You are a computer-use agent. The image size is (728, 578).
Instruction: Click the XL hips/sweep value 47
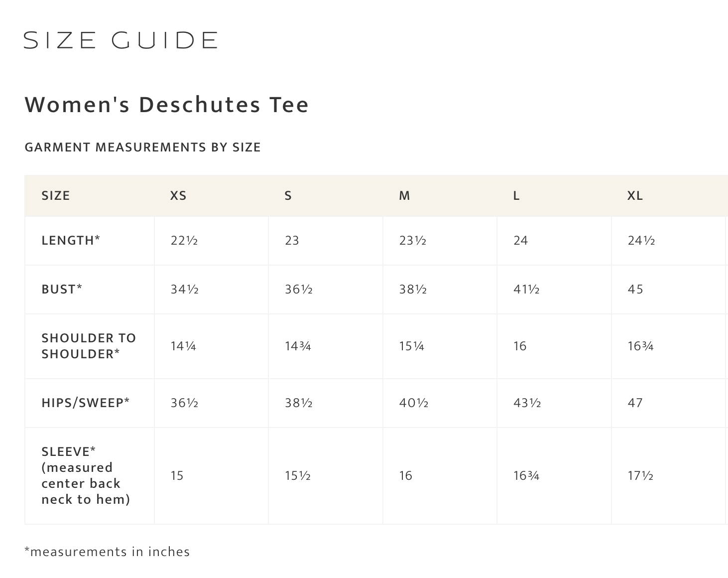635,403
